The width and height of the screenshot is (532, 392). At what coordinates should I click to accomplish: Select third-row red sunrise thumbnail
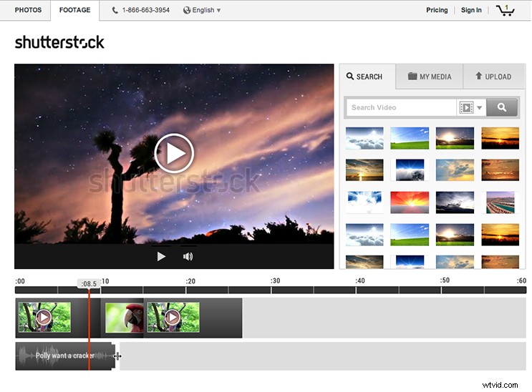[x=410, y=202]
